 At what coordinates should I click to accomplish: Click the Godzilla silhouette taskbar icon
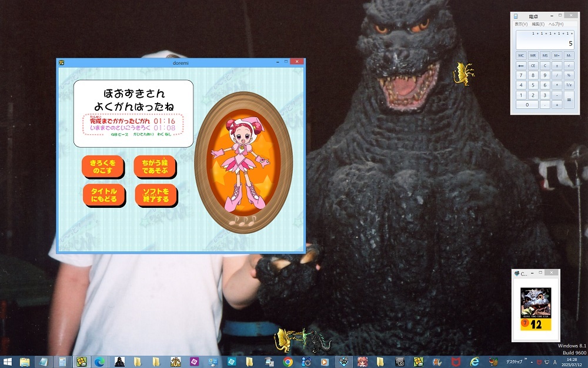(x=119, y=362)
